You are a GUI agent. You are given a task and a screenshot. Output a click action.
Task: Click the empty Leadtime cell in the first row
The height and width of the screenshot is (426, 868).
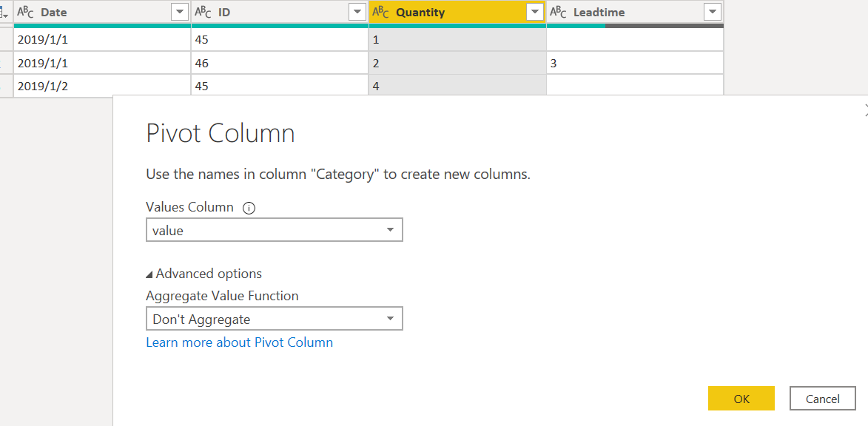(635, 39)
